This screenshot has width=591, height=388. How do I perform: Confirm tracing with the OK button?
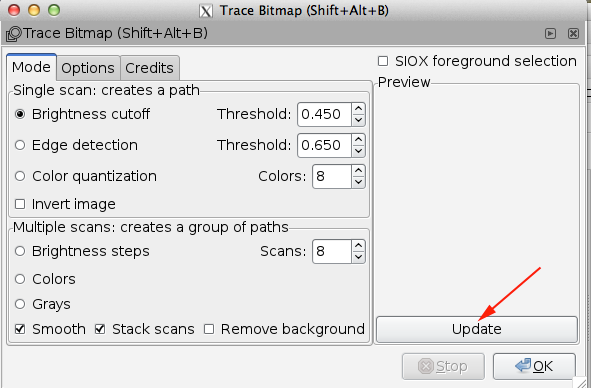[x=534, y=366]
